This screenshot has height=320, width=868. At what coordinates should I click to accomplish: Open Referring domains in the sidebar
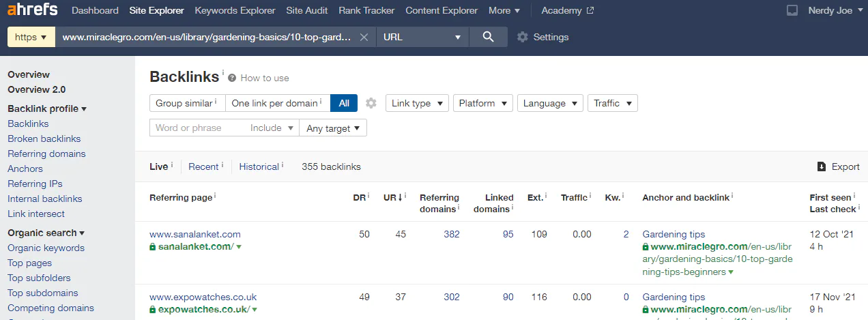(x=46, y=154)
